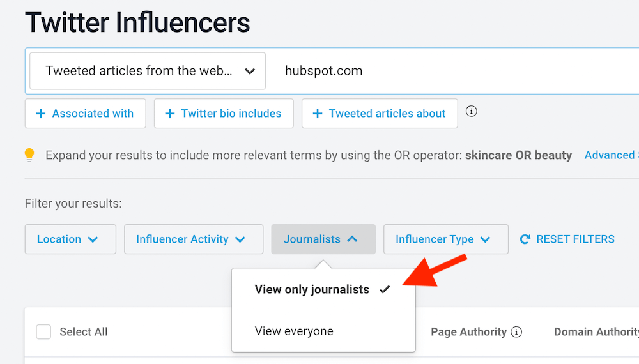The height and width of the screenshot is (364, 639).
Task: Select View only journalists option
Action: (312, 289)
